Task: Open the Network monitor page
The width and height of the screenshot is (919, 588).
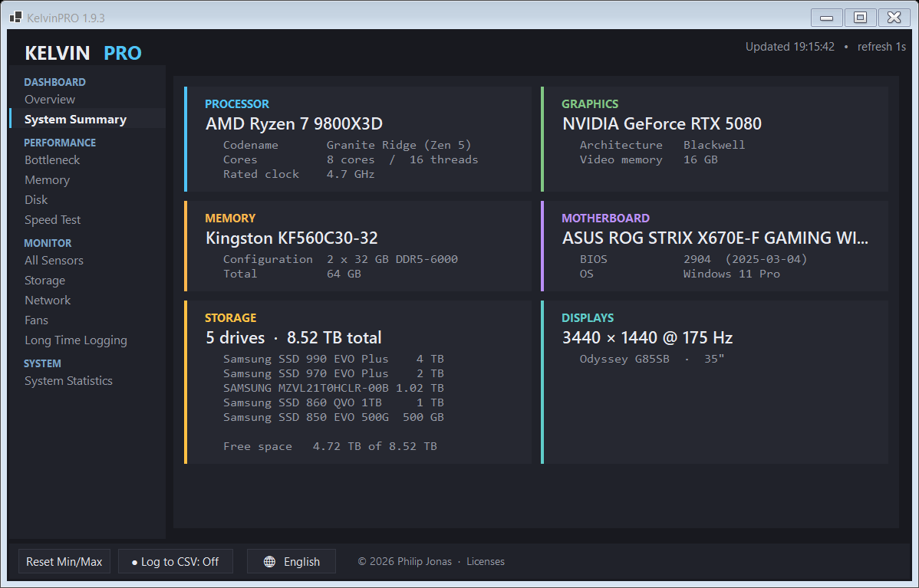Action: point(48,301)
